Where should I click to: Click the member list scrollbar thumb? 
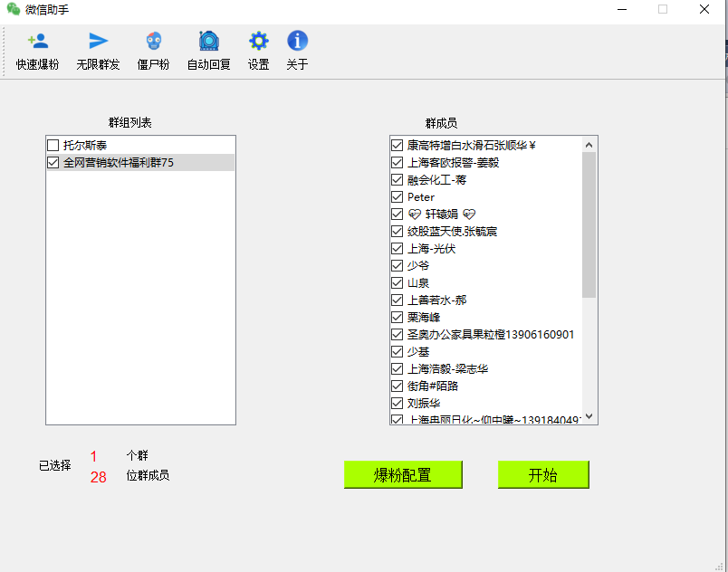click(x=589, y=224)
